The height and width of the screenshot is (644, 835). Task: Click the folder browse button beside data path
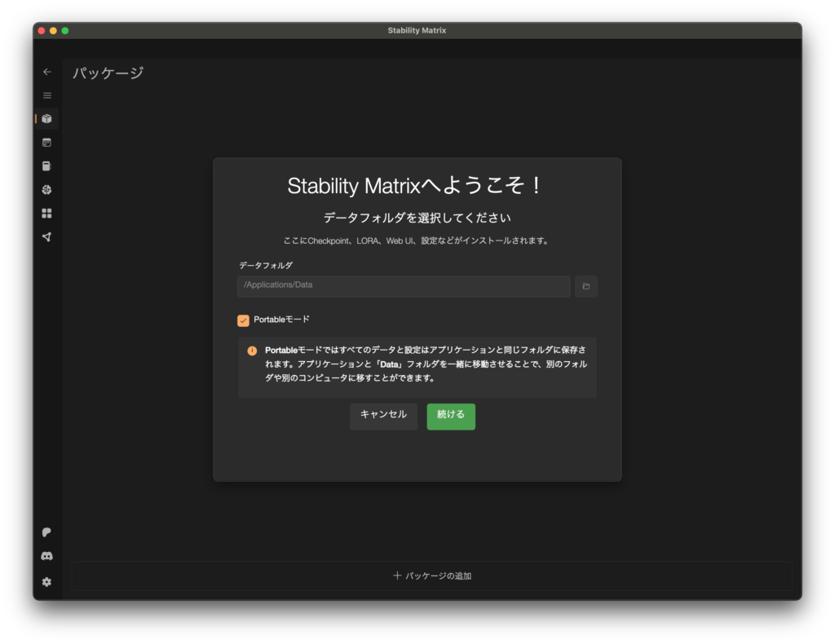click(585, 286)
